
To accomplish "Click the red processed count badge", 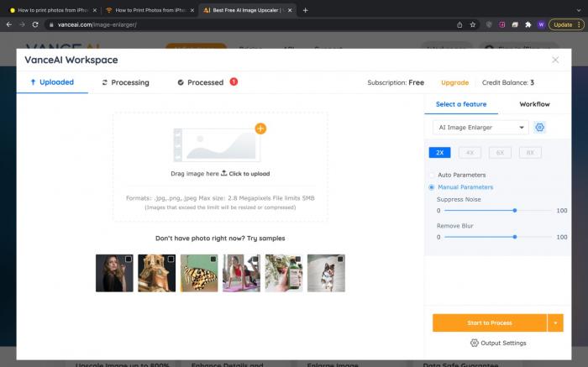I will tap(234, 81).
